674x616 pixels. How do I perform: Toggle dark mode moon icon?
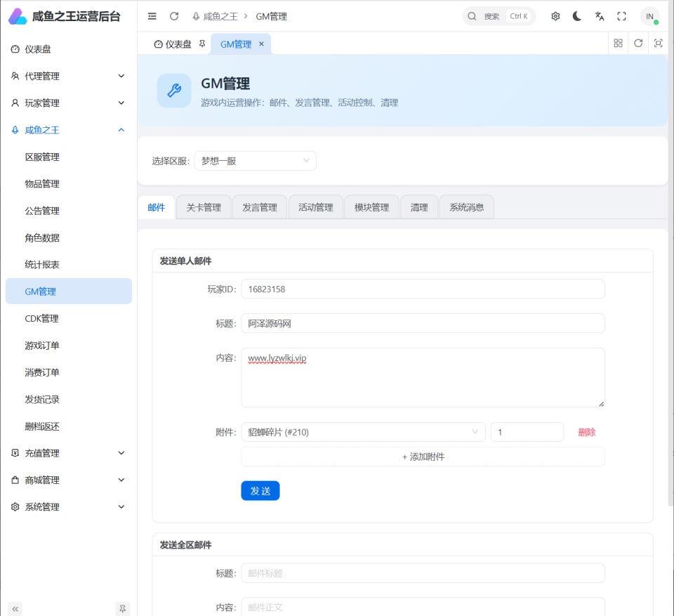click(577, 16)
